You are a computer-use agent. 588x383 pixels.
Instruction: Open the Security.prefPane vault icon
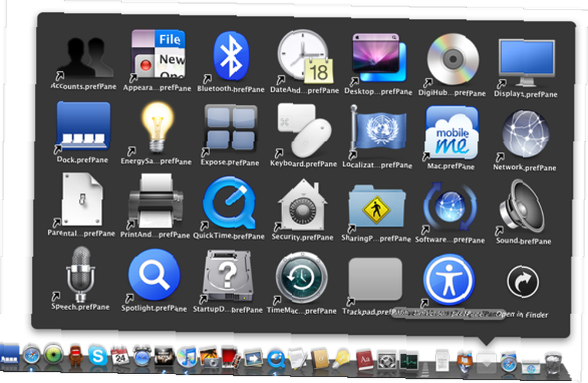pos(303,204)
